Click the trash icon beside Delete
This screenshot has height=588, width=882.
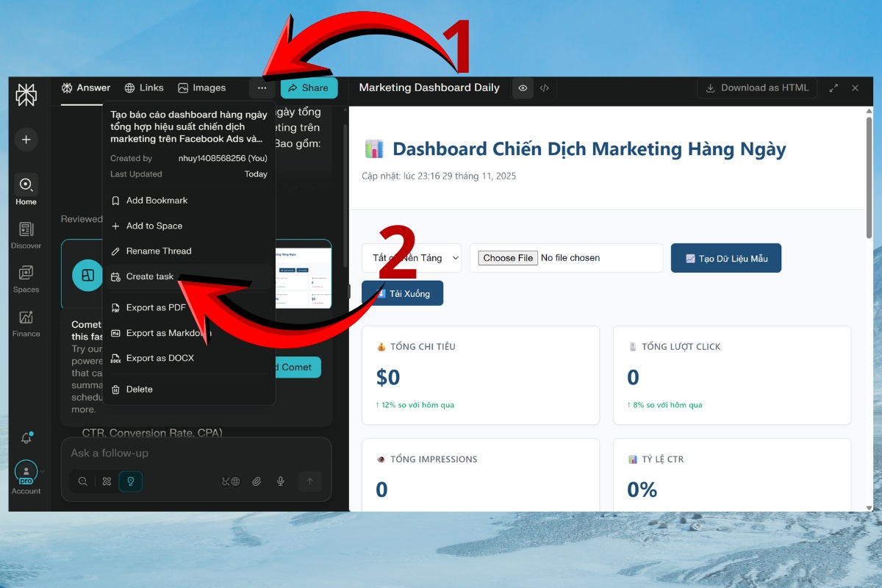coord(115,390)
